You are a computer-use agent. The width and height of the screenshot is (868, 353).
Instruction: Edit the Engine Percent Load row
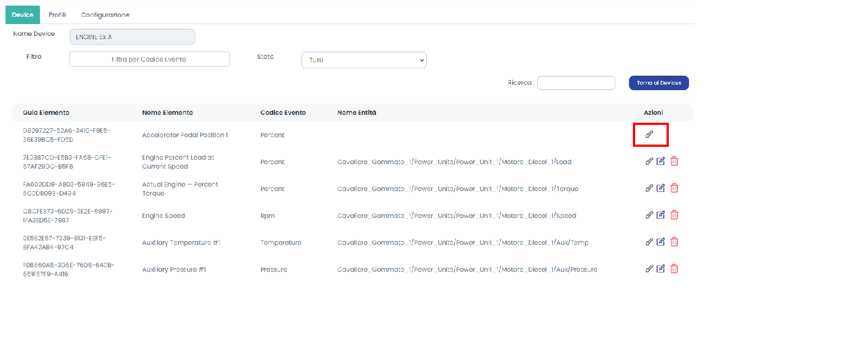661,161
